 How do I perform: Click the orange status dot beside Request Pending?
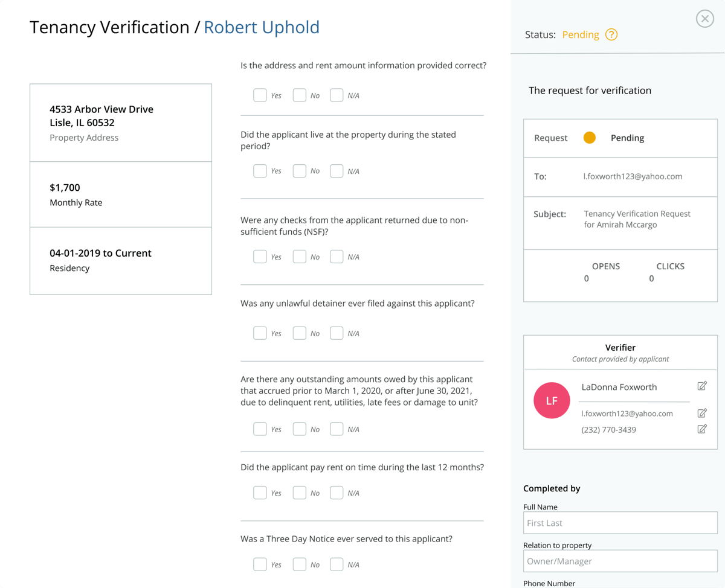click(589, 138)
